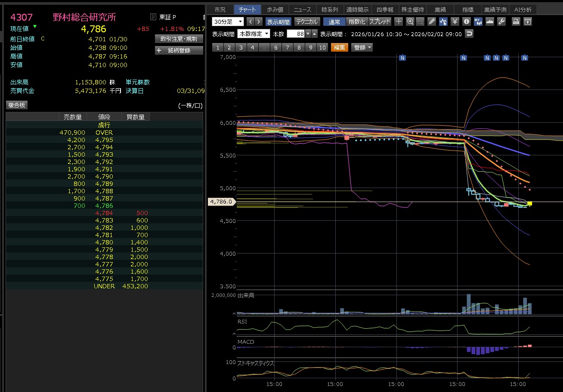Select the pencil drawing tool

pos(432,22)
